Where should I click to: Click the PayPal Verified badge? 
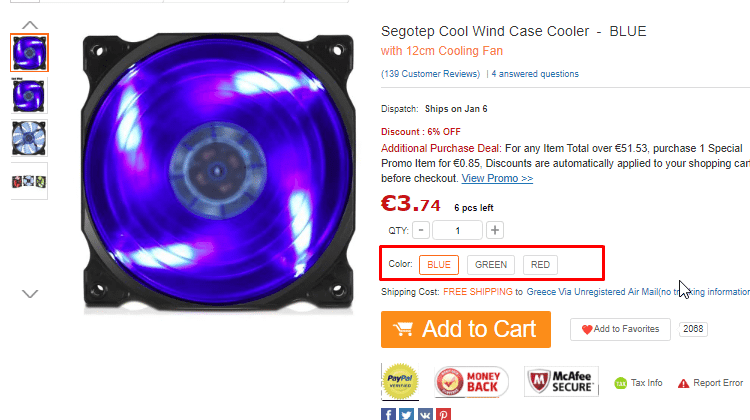pyautogui.click(x=400, y=382)
